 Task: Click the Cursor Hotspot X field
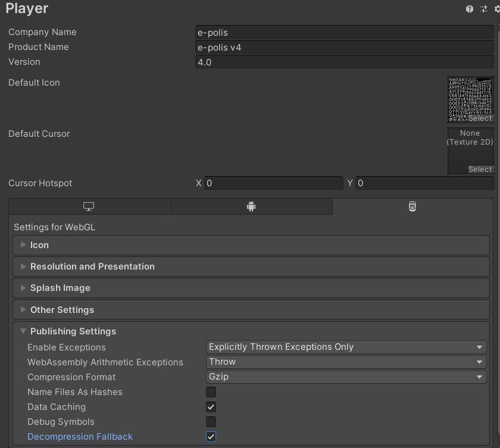pyautogui.click(x=274, y=183)
